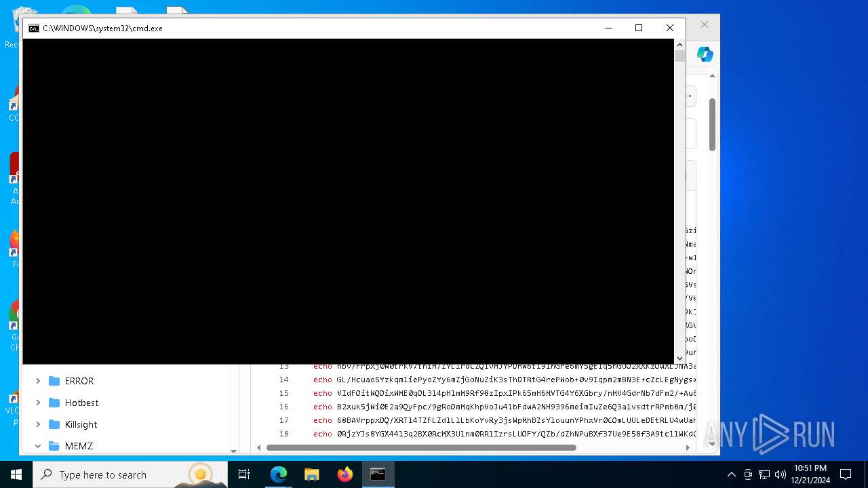The height and width of the screenshot is (488, 868).
Task: Click the Meet Now tray icon
Action: point(748,474)
